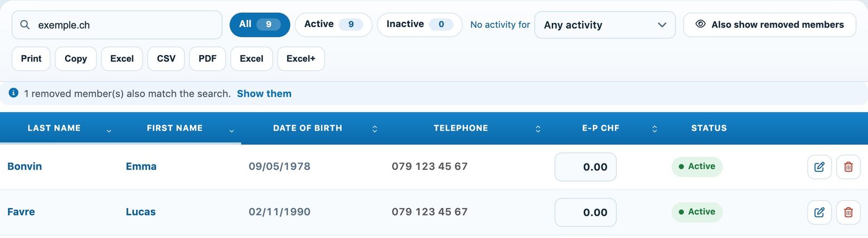Open the Any activity dropdown
The image size is (868, 238).
pos(605,25)
